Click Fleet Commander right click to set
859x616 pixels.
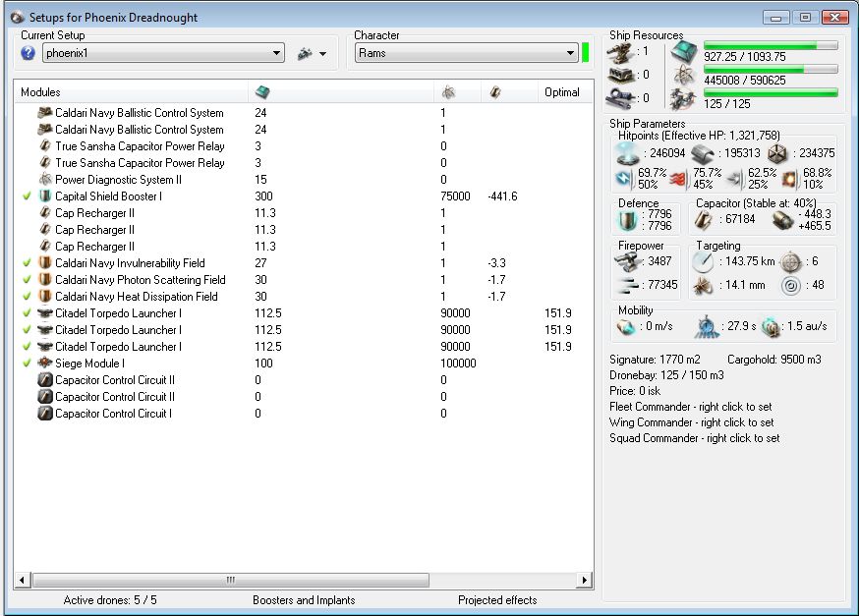[x=690, y=407]
